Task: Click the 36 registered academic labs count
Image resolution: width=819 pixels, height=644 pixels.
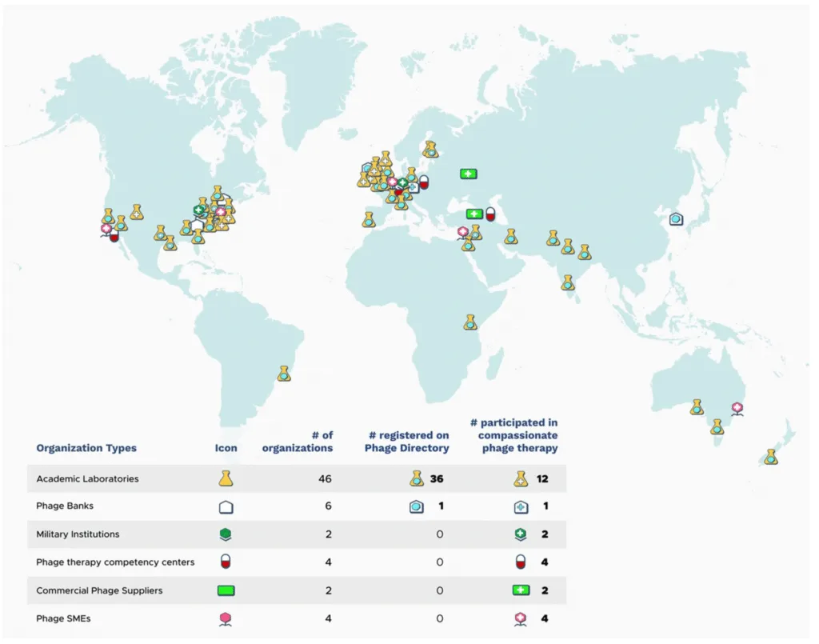Action: pos(436,479)
